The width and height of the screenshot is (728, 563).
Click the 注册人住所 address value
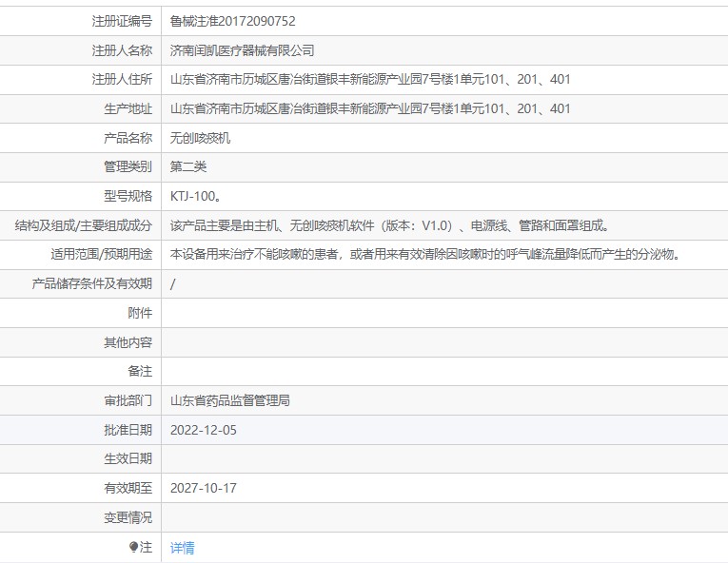(370, 79)
